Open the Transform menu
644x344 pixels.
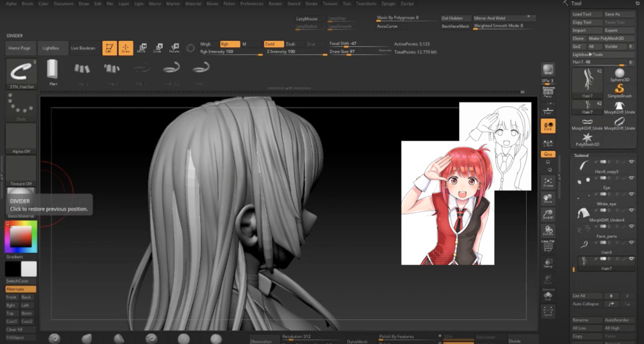tap(366, 4)
